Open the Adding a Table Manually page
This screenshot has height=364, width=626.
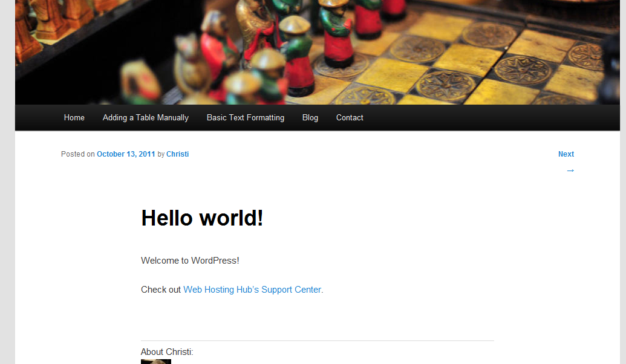click(145, 118)
